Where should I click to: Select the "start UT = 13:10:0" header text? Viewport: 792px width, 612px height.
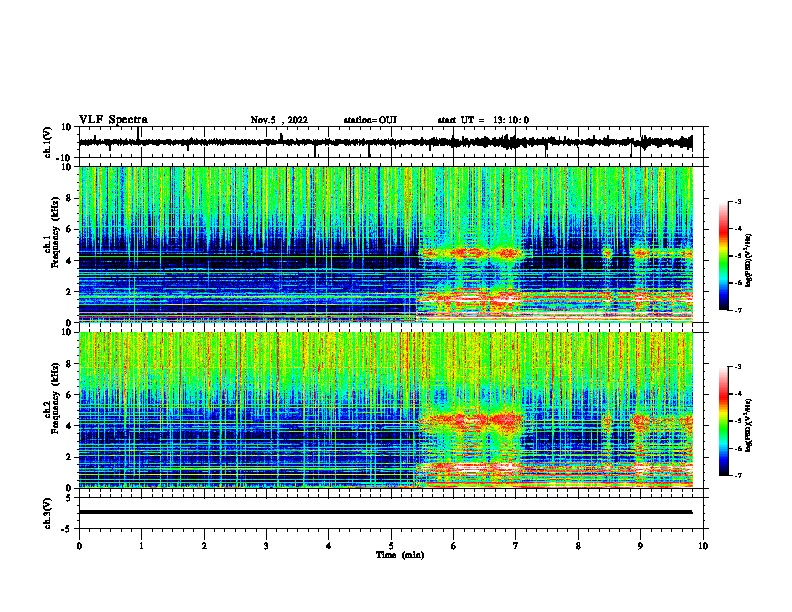tap(483, 120)
